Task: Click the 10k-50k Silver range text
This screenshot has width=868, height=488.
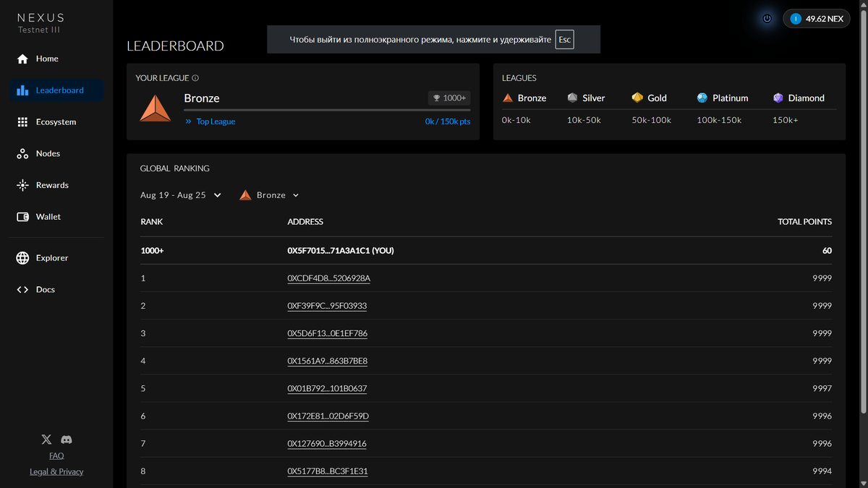Action: [x=584, y=120]
